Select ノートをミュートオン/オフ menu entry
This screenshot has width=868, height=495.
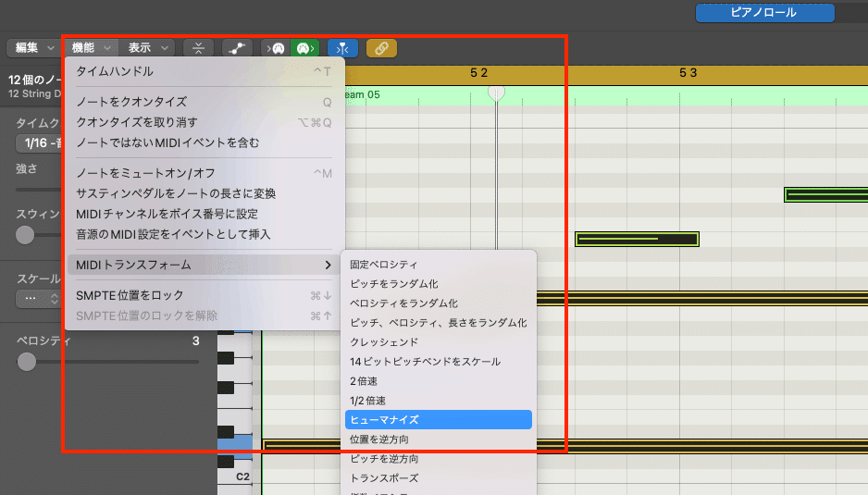point(204,173)
